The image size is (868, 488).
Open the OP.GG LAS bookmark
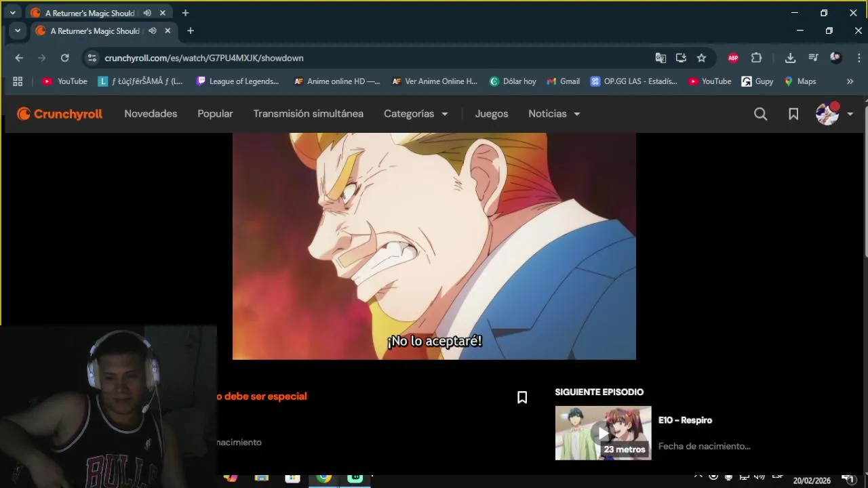tap(633, 81)
